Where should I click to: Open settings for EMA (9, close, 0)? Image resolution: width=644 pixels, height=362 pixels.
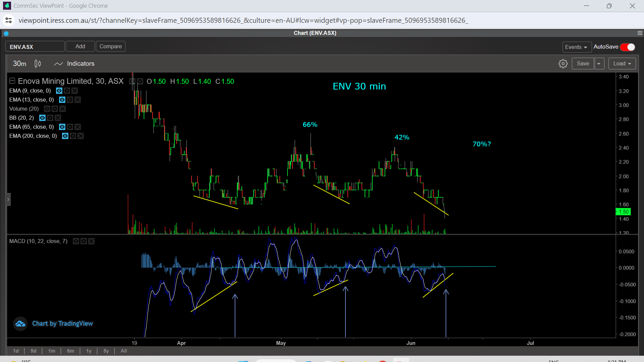(x=67, y=91)
